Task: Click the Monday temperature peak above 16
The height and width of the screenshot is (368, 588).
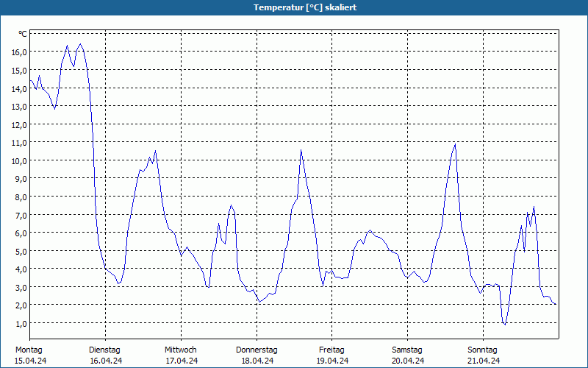Action: point(80,44)
